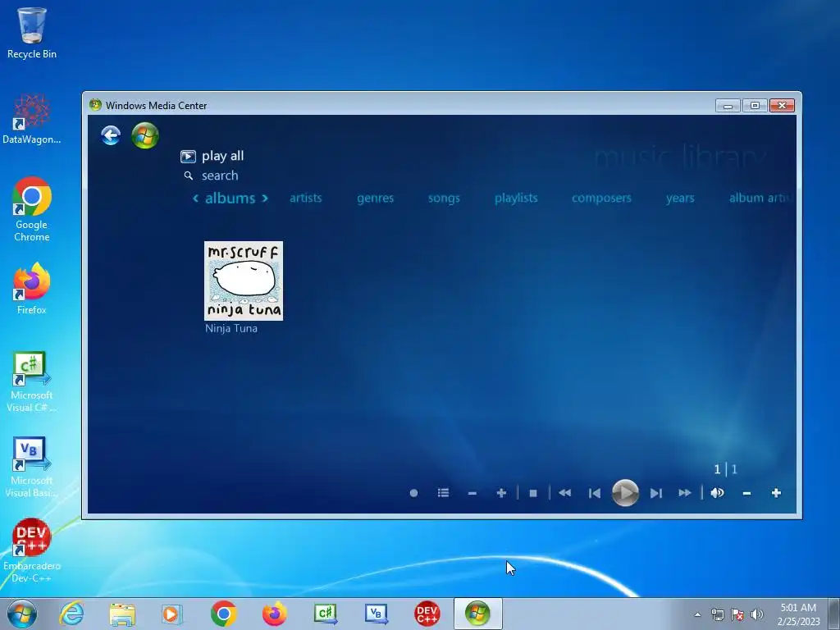Open the DataWagon desktop shortcut

coord(32,119)
